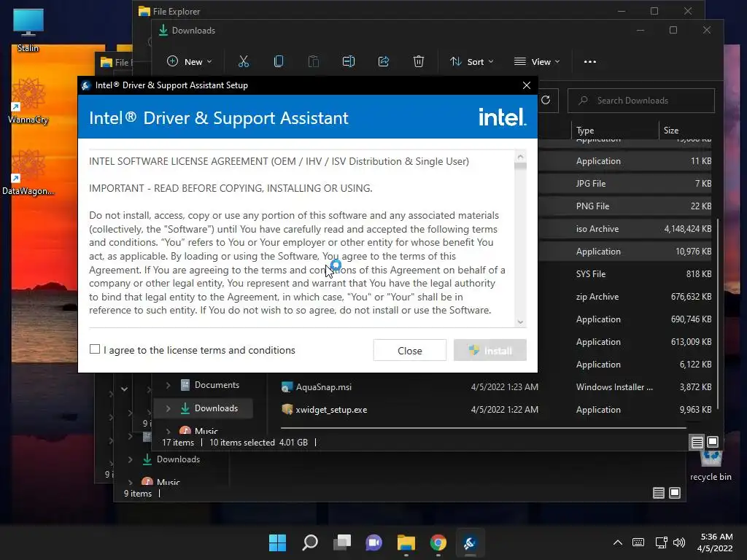The image size is (747, 560).
Task: Close the Intel setup dialog with X
Action: 527,85
